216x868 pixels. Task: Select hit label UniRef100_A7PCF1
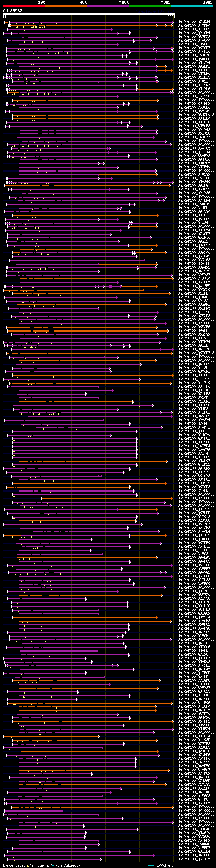(x=194, y=29)
